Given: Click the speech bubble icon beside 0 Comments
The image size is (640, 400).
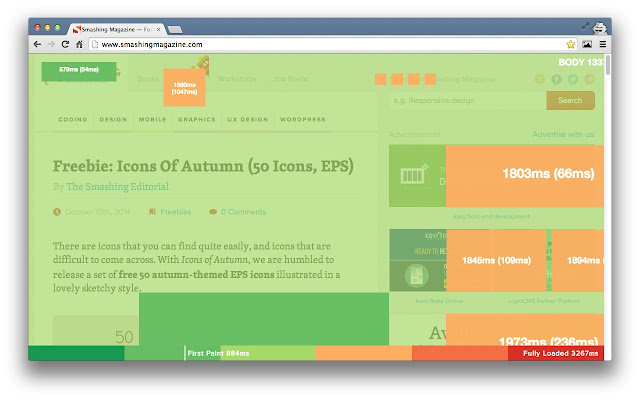Looking at the screenshot, I should pyautogui.click(x=213, y=212).
